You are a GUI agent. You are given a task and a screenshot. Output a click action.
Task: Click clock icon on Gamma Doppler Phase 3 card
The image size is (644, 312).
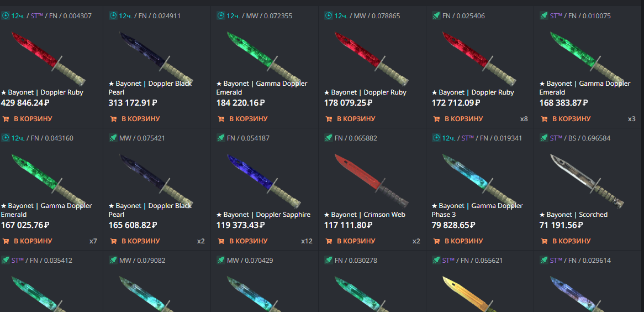[x=436, y=138]
